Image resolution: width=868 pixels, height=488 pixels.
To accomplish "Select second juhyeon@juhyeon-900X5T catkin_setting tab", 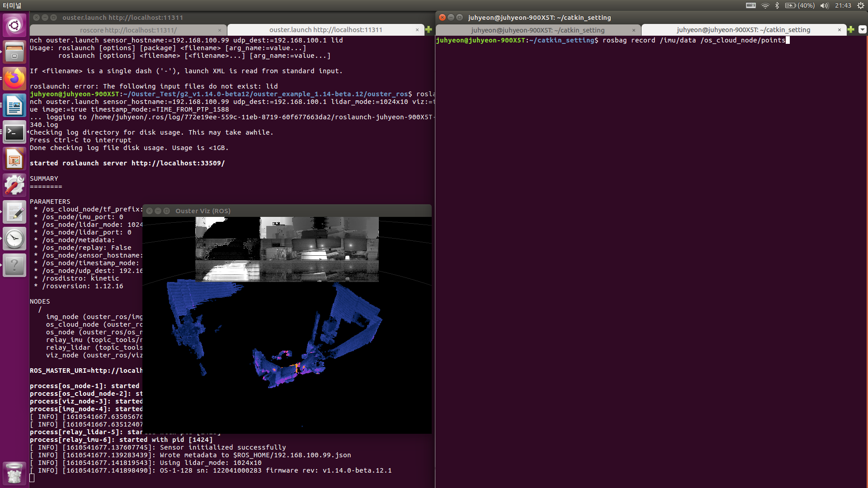I will (x=743, y=30).
